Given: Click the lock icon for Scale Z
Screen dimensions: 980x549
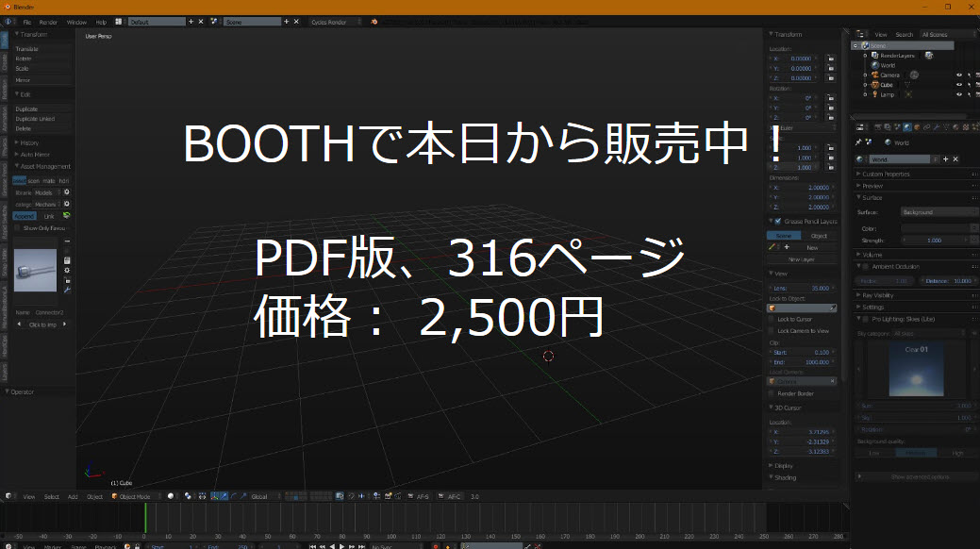Looking at the screenshot, I should click(x=831, y=168).
